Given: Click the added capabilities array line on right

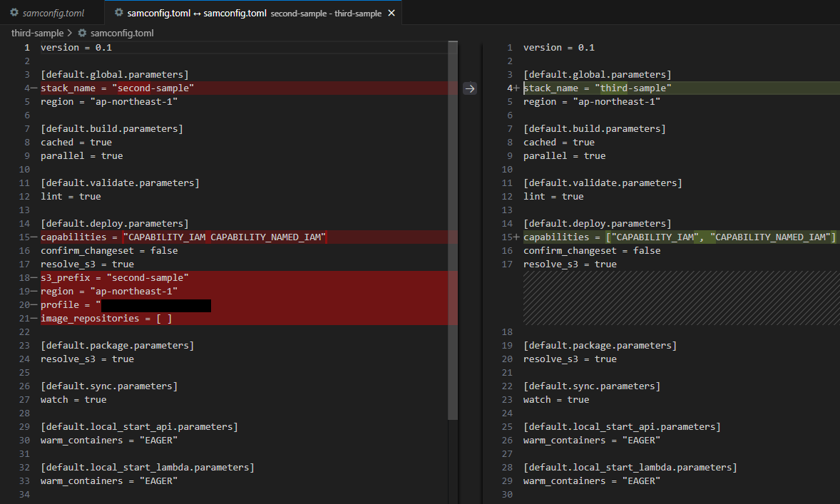Looking at the screenshot, I should (681, 237).
